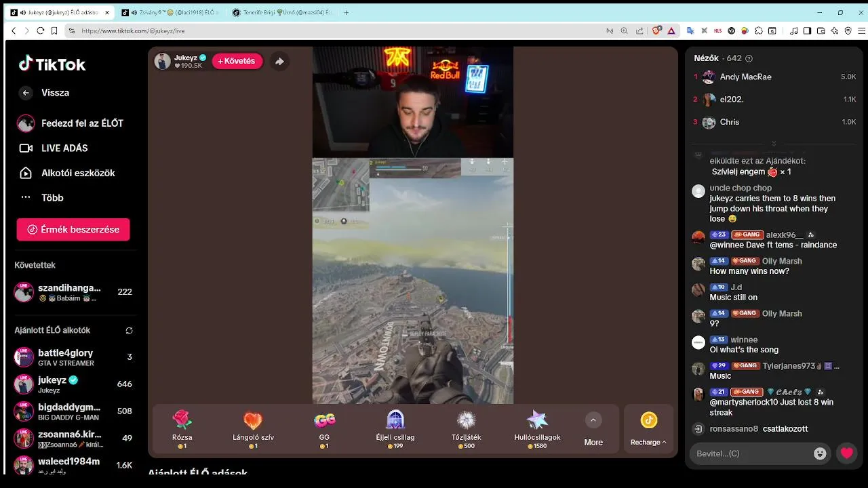
Task: Click share page icon in address bar
Action: (639, 30)
